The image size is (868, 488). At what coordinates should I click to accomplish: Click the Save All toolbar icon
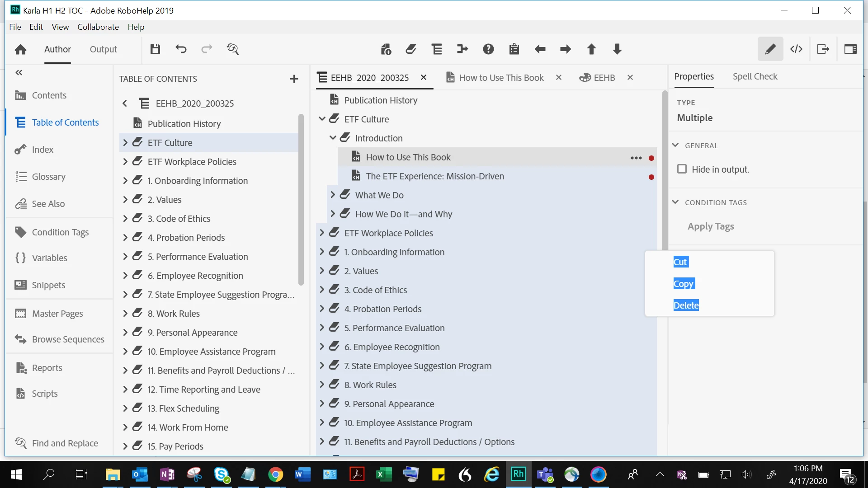pos(155,49)
